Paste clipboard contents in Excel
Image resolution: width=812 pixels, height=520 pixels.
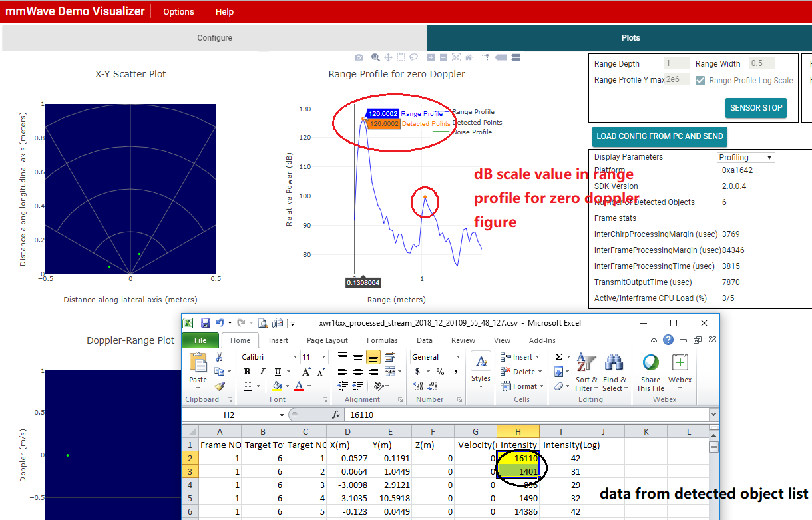pos(198,370)
